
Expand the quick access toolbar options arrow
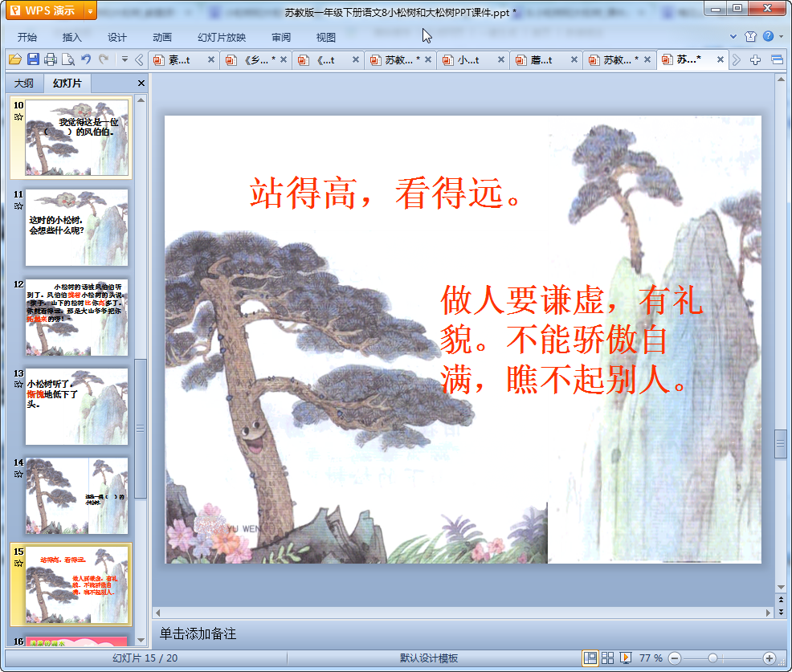coord(125,59)
